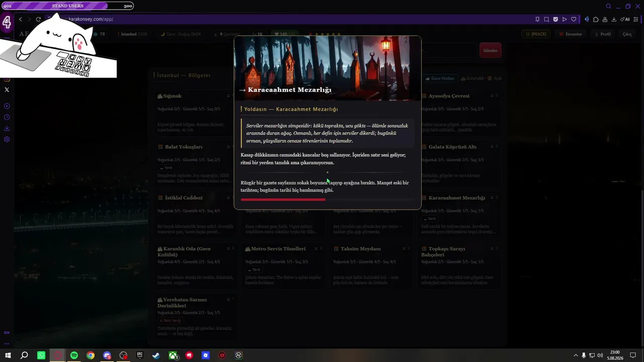Open the Topkapı Sarayı Bahçeleri region
The height and width of the screenshot is (362, 644).
(x=459, y=265)
